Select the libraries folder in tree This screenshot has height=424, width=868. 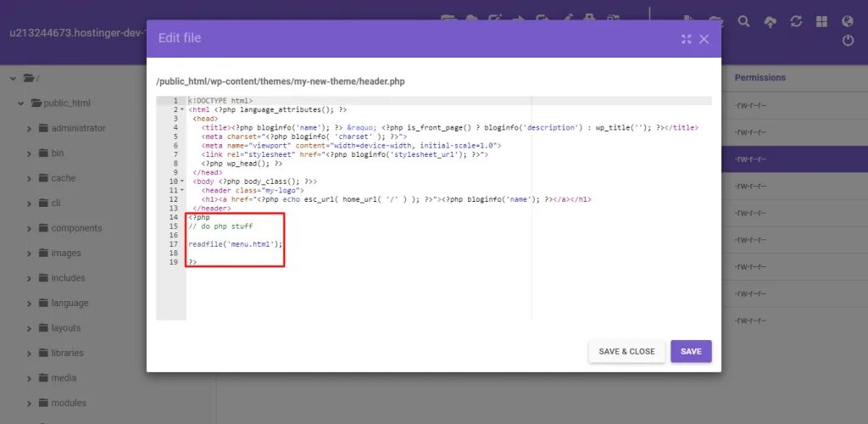point(68,353)
